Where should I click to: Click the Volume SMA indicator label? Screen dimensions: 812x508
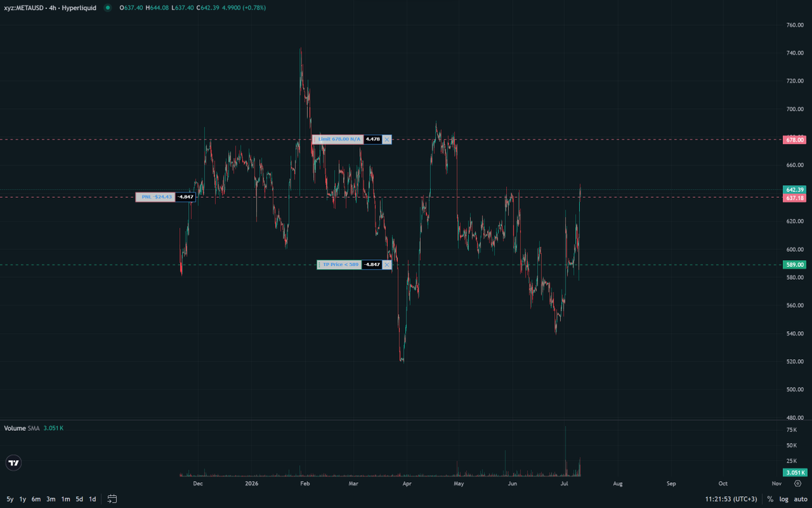22,429
